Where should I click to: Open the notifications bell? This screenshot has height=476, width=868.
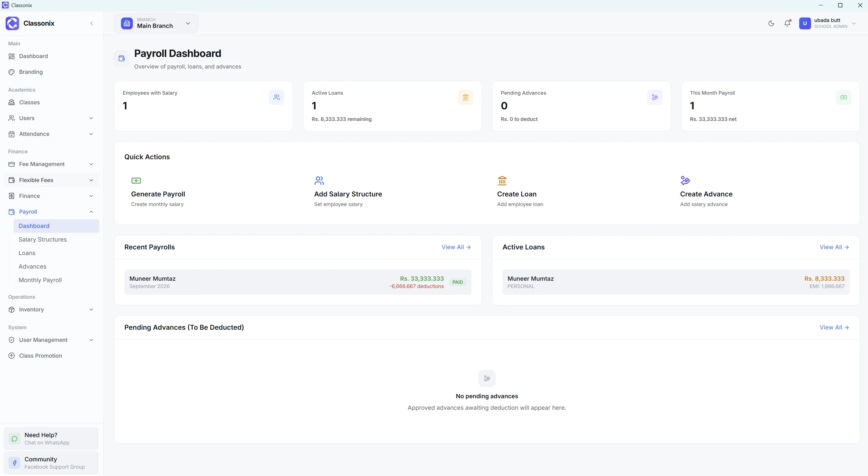787,23
